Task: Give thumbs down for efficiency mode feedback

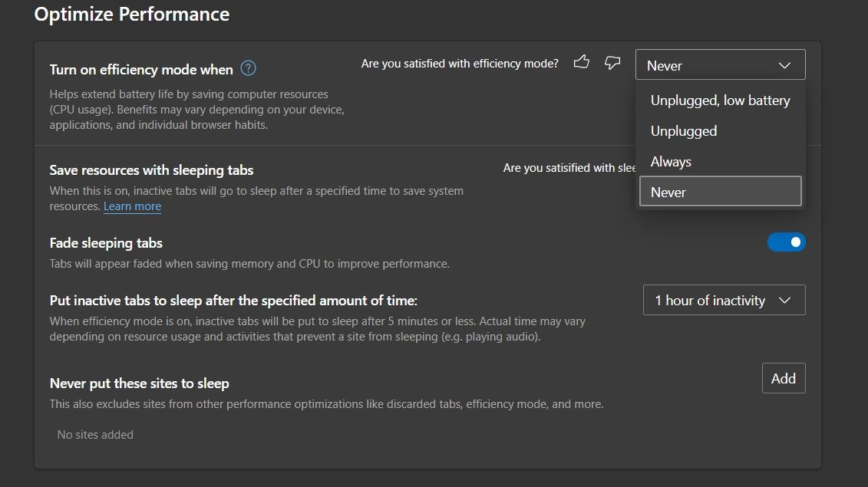Action: click(x=612, y=63)
